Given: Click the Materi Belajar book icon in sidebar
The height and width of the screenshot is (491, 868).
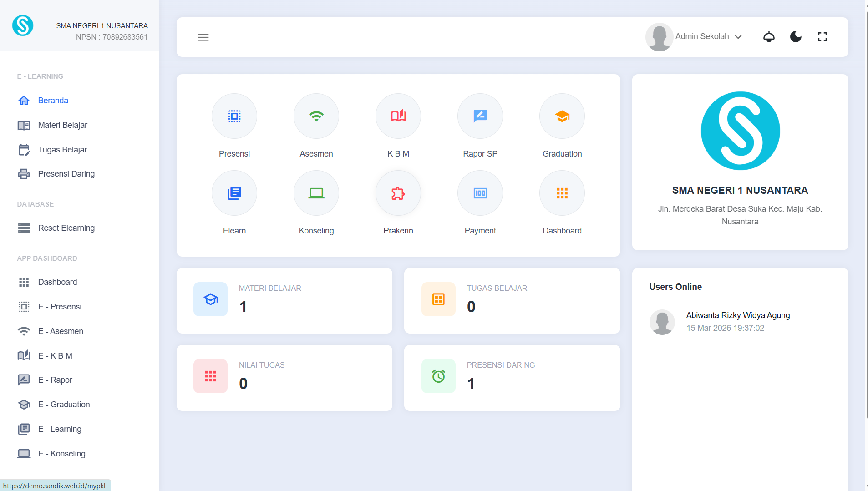Looking at the screenshot, I should pyautogui.click(x=24, y=125).
